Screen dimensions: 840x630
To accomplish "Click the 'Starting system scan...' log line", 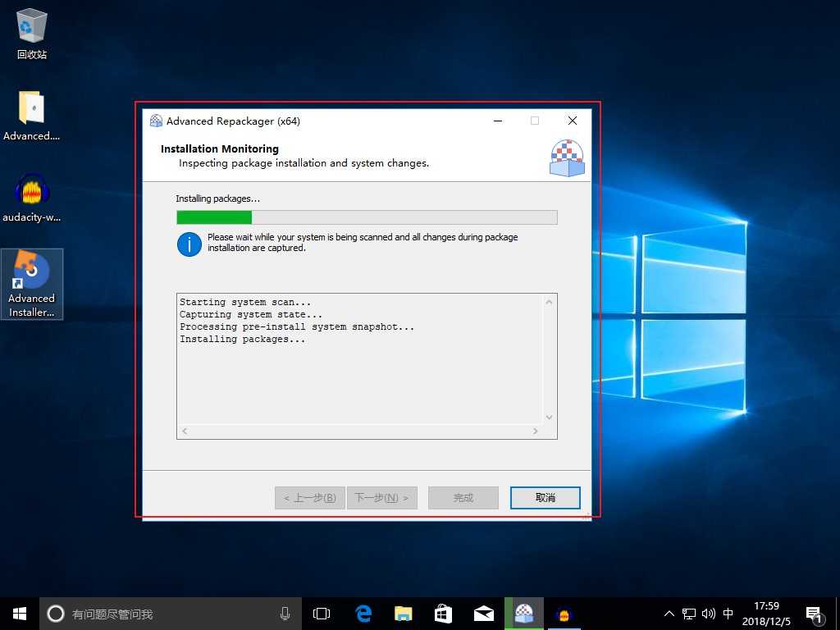I will pos(244,302).
